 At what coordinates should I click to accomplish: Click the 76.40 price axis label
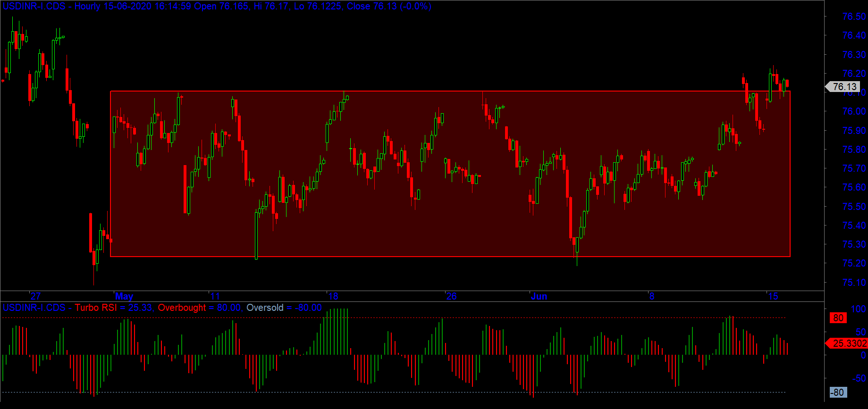tap(854, 35)
